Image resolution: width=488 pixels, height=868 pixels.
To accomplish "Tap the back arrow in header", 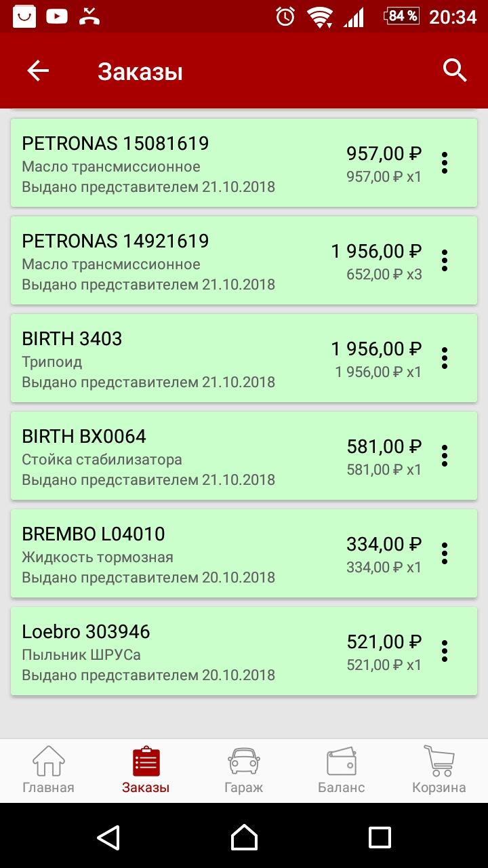I will coord(38,71).
